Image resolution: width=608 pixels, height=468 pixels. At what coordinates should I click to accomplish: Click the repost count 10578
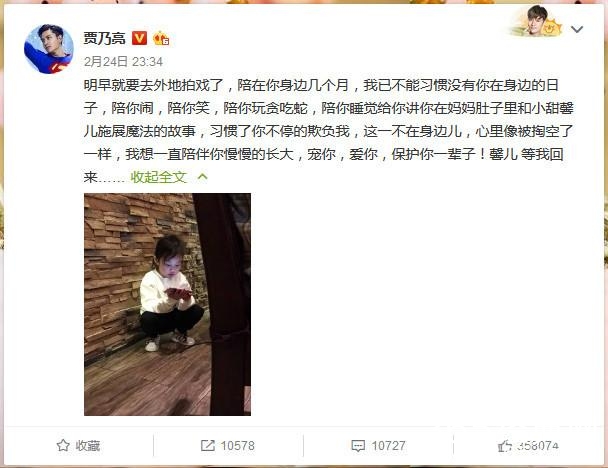click(238, 446)
